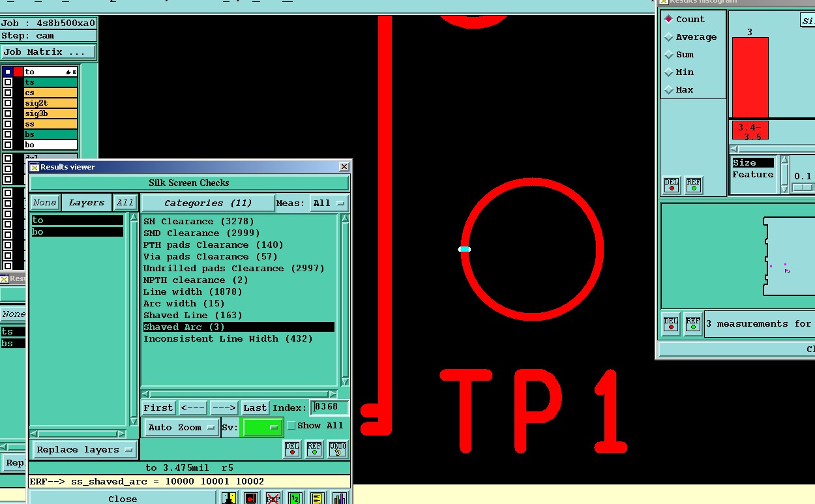Open the green Sv dropdown
The width and height of the screenshot is (815, 504).
pos(262,428)
